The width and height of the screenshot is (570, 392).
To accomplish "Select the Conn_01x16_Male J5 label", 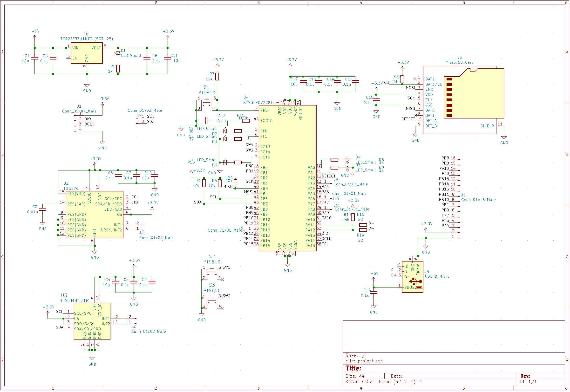I will (478, 200).
